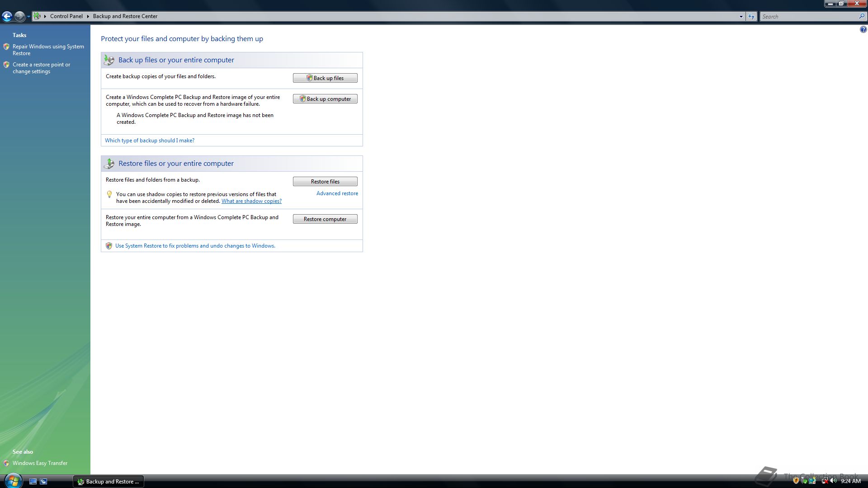Click the light bulb tip icon
The image size is (868, 488).
(x=109, y=195)
